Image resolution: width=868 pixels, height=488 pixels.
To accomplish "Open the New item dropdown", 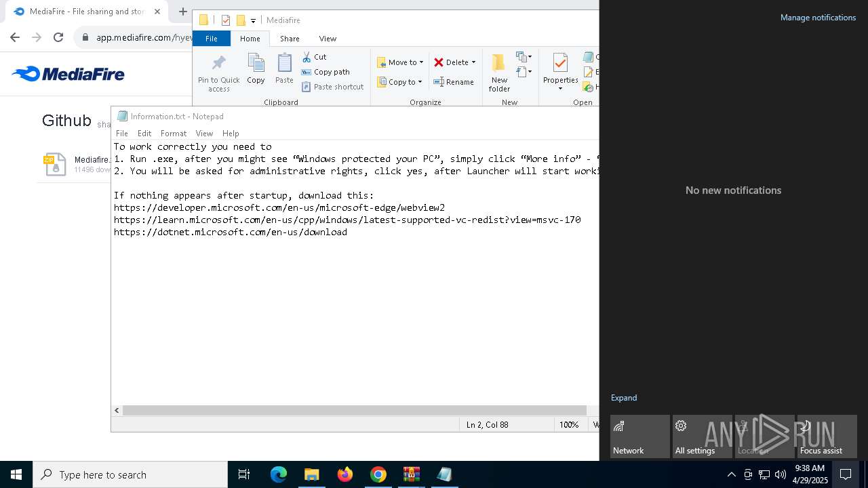I will (x=524, y=57).
